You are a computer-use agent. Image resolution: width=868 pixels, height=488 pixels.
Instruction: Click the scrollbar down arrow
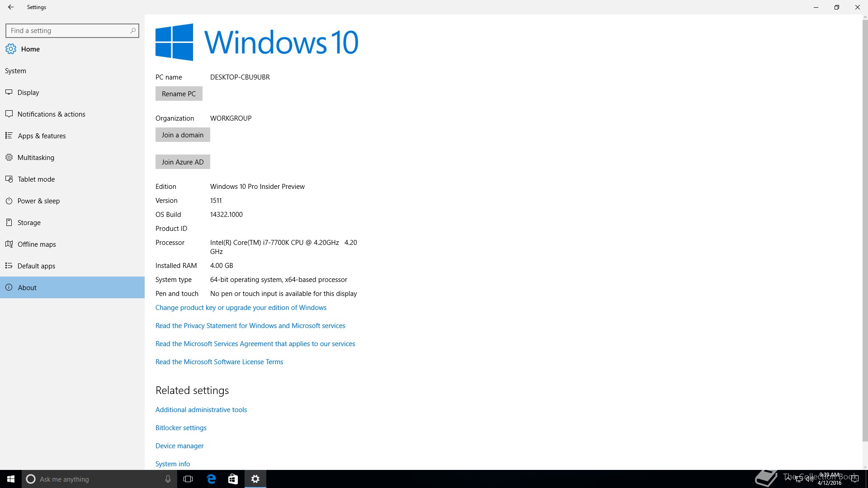pos(865,467)
